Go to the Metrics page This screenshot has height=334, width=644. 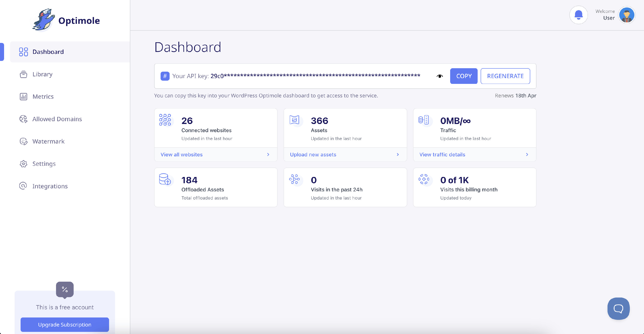(x=43, y=97)
